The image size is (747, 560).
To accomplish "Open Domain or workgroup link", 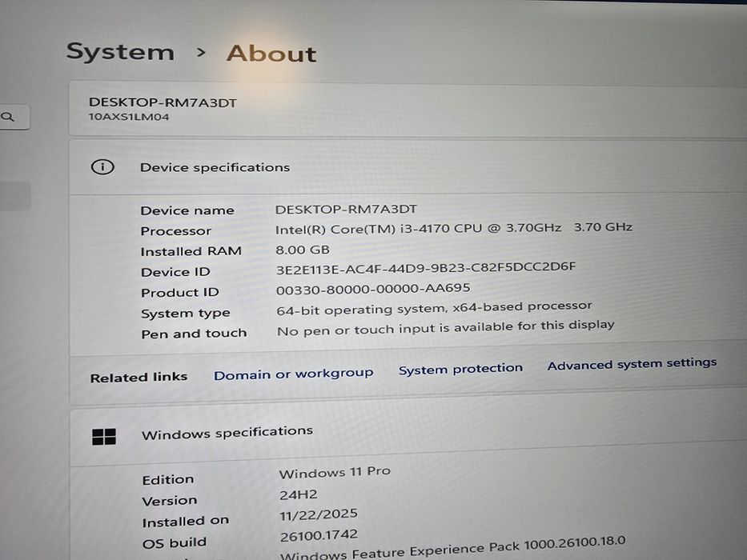I will pos(294,374).
